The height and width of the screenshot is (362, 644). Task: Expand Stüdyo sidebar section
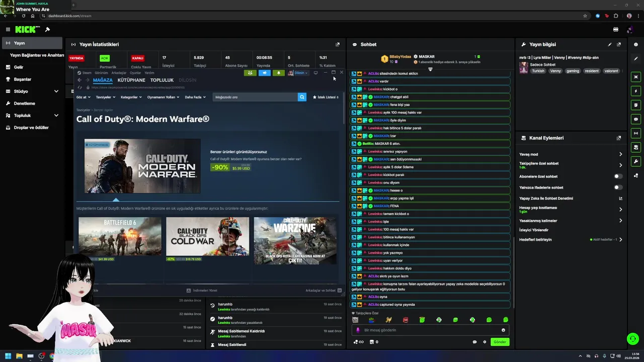pyautogui.click(x=56, y=92)
